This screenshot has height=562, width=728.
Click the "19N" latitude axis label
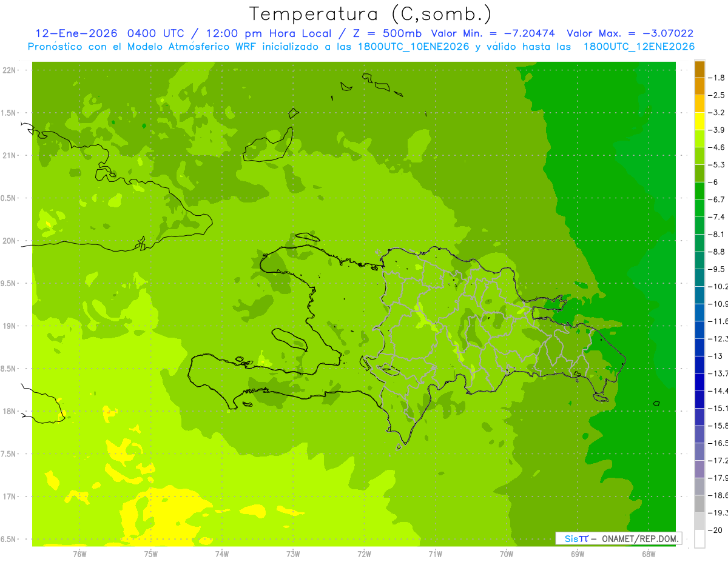pyautogui.click(x=10, y=326)
